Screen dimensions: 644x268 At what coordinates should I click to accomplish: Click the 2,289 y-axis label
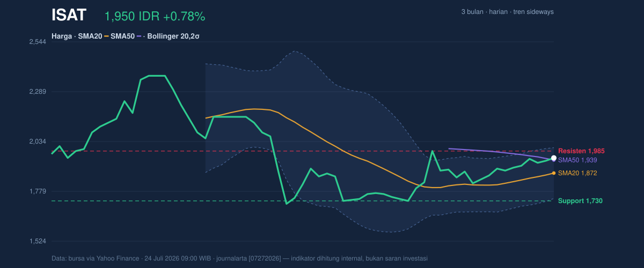(37, 92)
